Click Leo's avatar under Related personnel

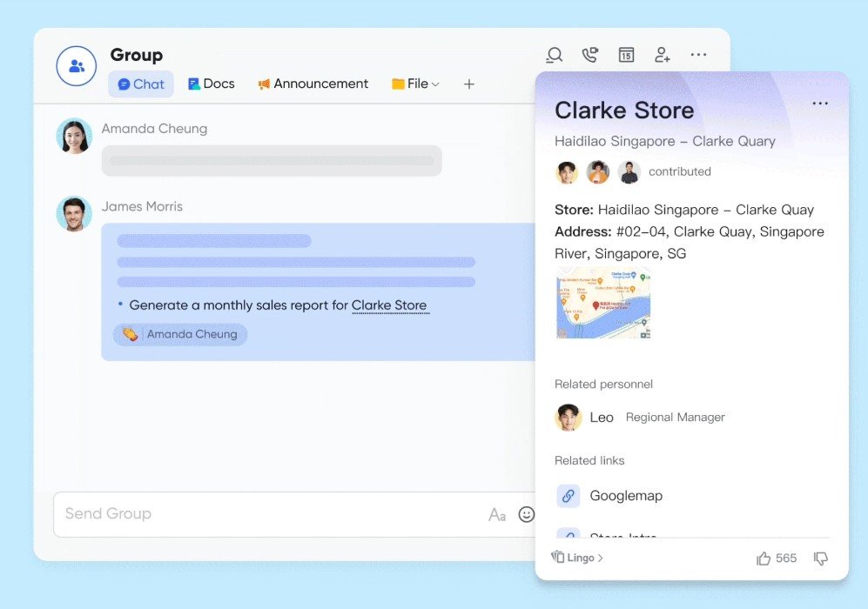pyautogui.click(x=568, y=418)
